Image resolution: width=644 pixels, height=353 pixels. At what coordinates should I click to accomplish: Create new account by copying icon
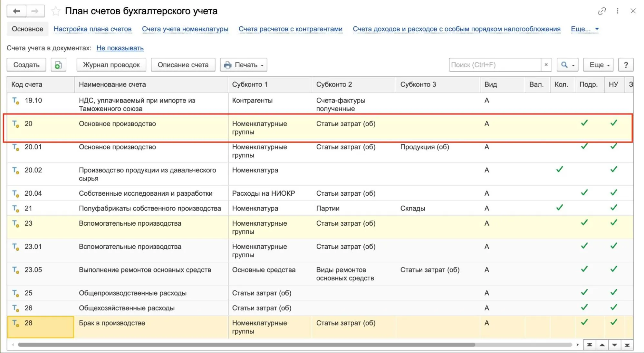(x=58, y=65)
